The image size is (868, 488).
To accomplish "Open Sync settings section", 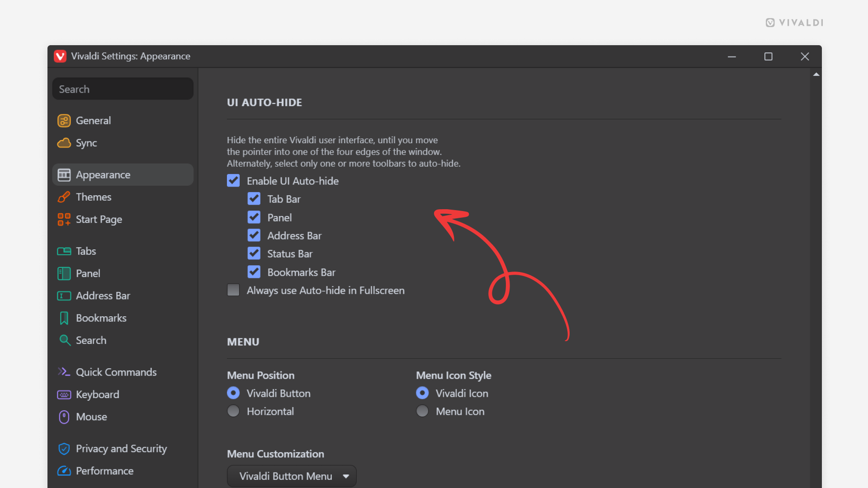I will click(x=123, y=143).
